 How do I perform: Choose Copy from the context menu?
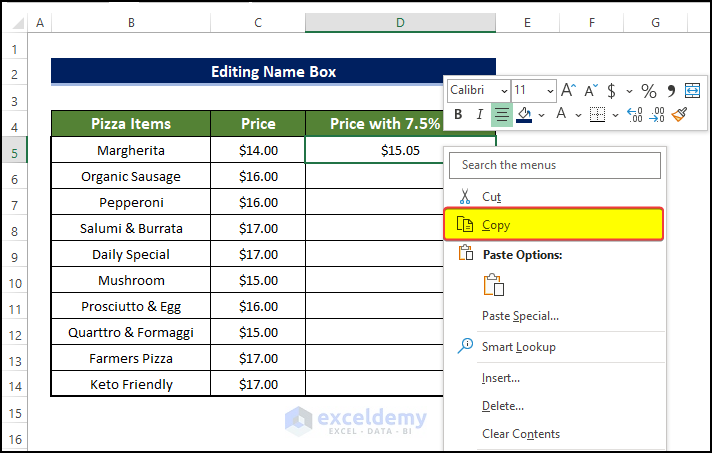[x=554, y=224]
